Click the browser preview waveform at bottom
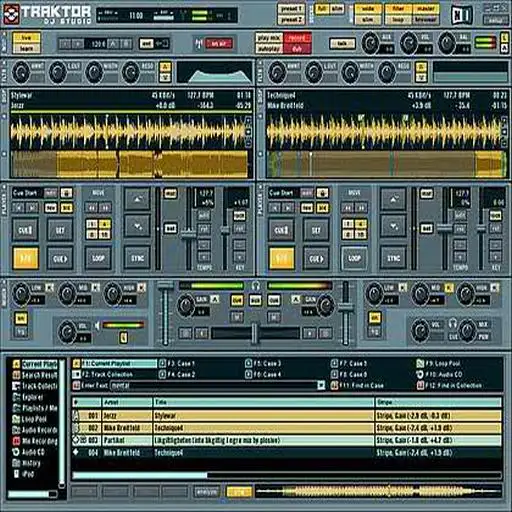The width and height of the screenshot is (512, 512). click(378, 492)
